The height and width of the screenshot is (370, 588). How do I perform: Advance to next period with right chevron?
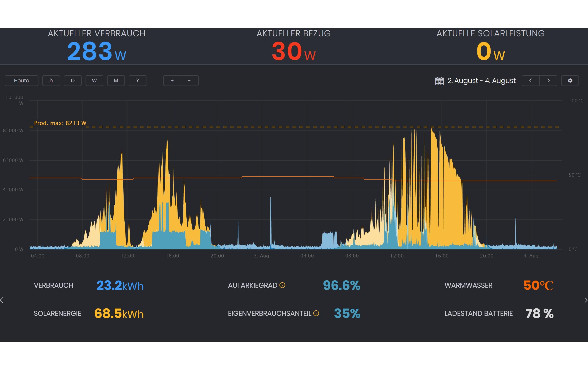548,80
